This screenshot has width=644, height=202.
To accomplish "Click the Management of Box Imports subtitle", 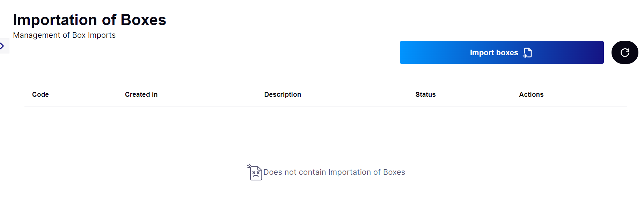I will tap(64, 35).
